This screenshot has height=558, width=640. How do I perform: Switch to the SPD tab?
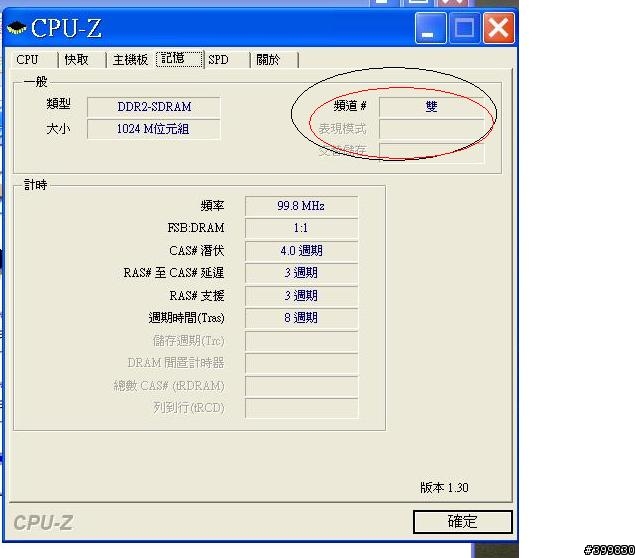tap(226, 60)
